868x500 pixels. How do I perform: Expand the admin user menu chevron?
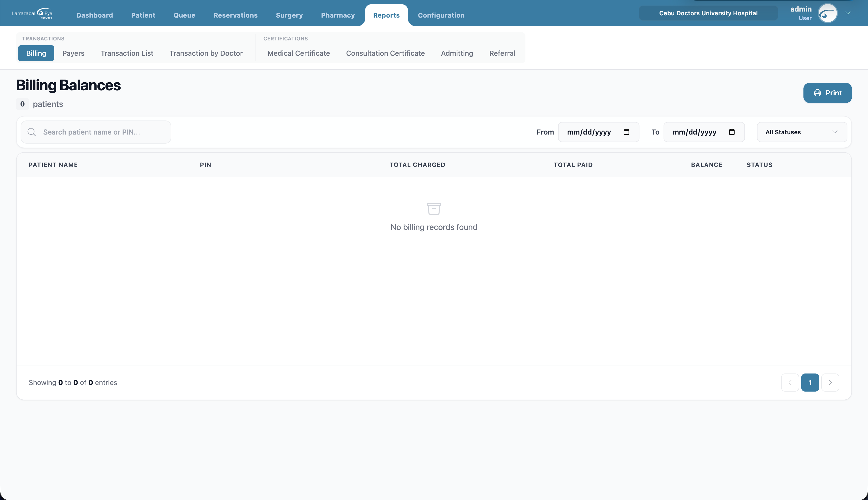click(x=848, y=13)
